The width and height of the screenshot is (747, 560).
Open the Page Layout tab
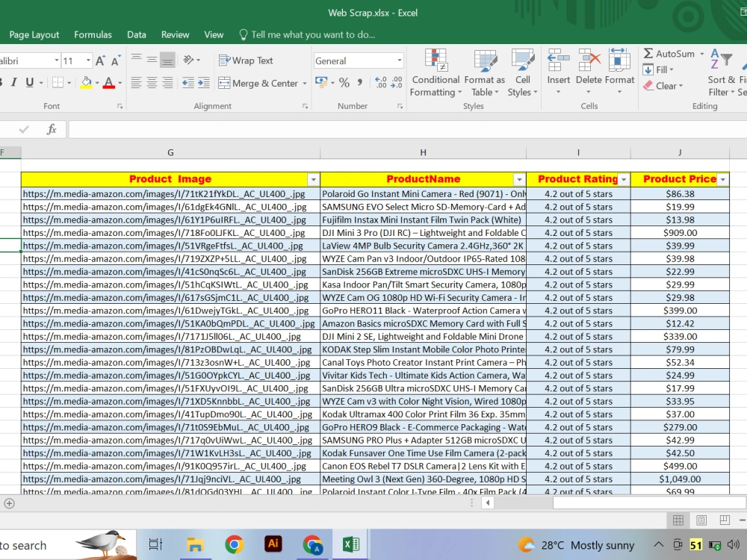pyautogui.click(x=34, y=34)
